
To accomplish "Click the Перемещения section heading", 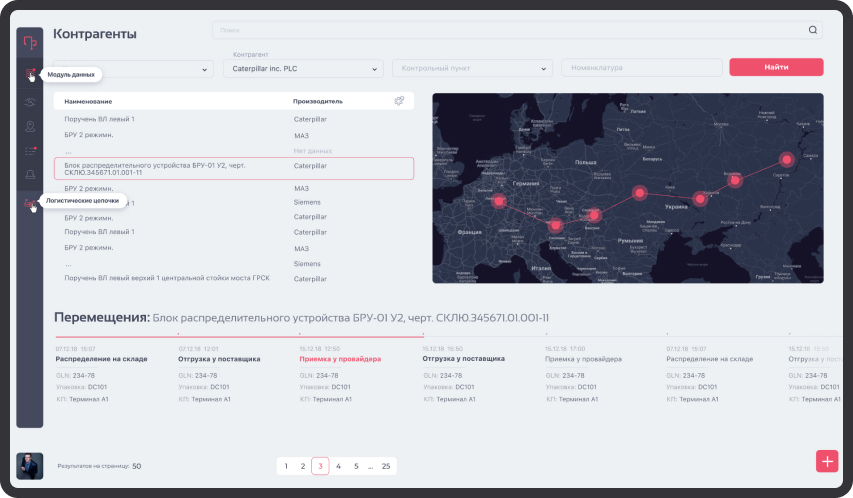I will click(102, 317).
